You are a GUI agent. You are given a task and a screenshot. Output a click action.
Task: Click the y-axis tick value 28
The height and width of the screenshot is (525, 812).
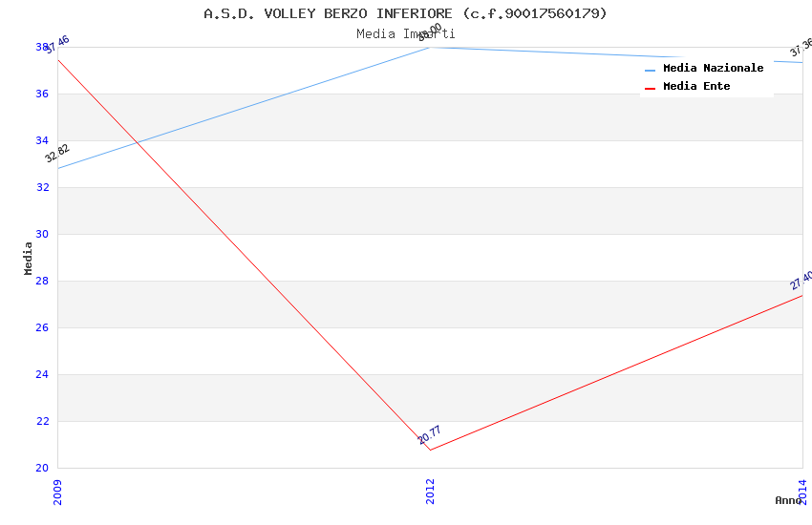(x=42, y=281)
